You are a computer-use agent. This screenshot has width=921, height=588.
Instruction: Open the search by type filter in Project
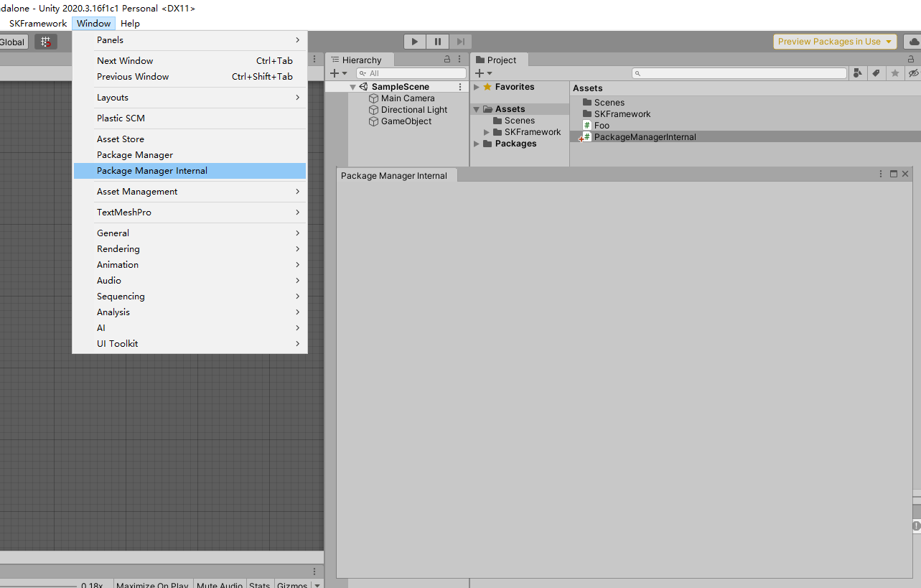click(857, 73)
